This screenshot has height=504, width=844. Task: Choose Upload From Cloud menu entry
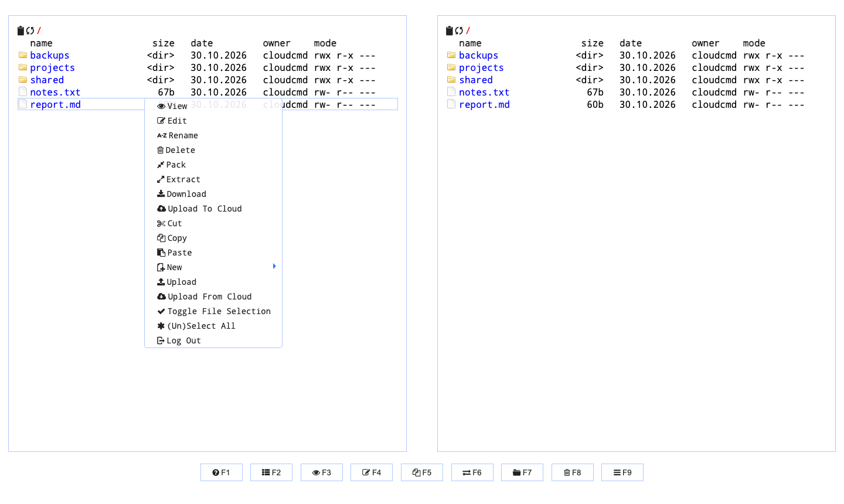213,297
